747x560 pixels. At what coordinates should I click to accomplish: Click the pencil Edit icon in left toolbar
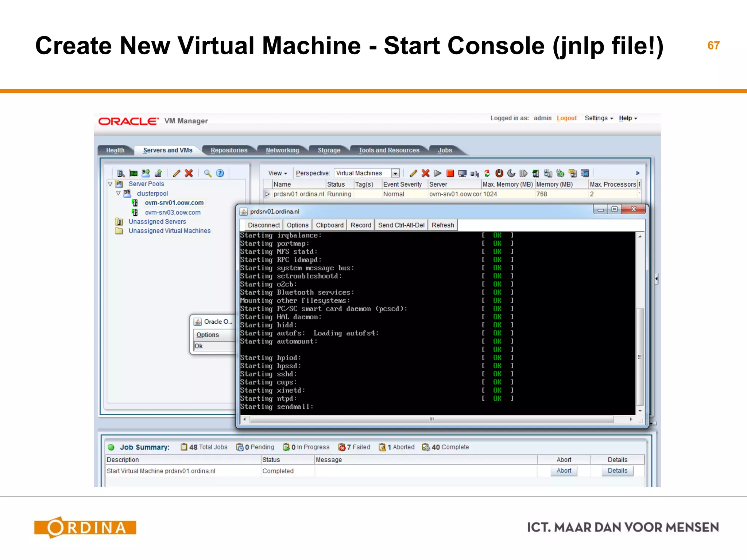pyautogui.click(x=177, y=173)
